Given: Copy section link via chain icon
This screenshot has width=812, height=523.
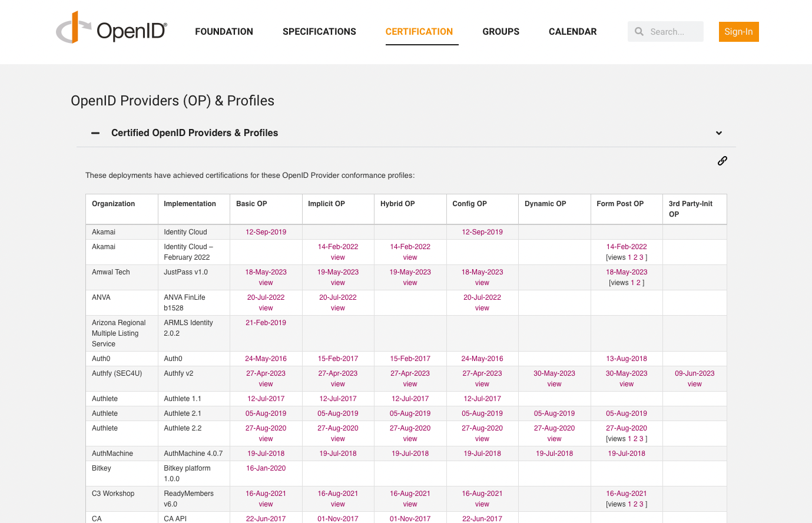Looking at the screenshot, I should [722, 161].
